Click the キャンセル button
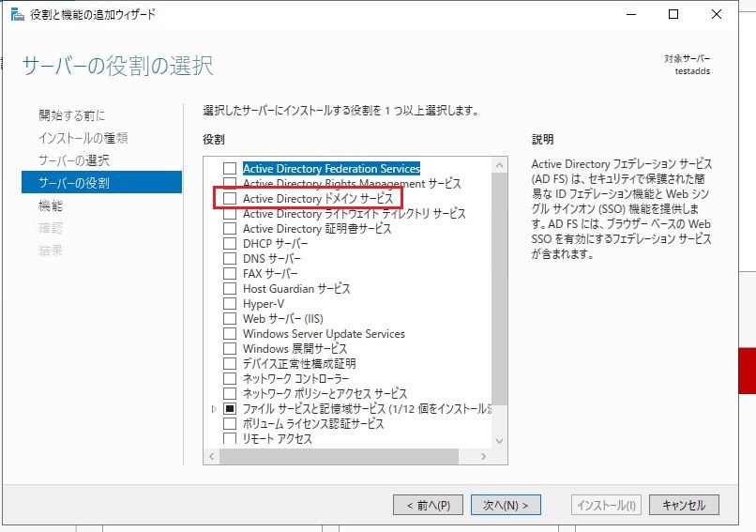 [684, 505]
